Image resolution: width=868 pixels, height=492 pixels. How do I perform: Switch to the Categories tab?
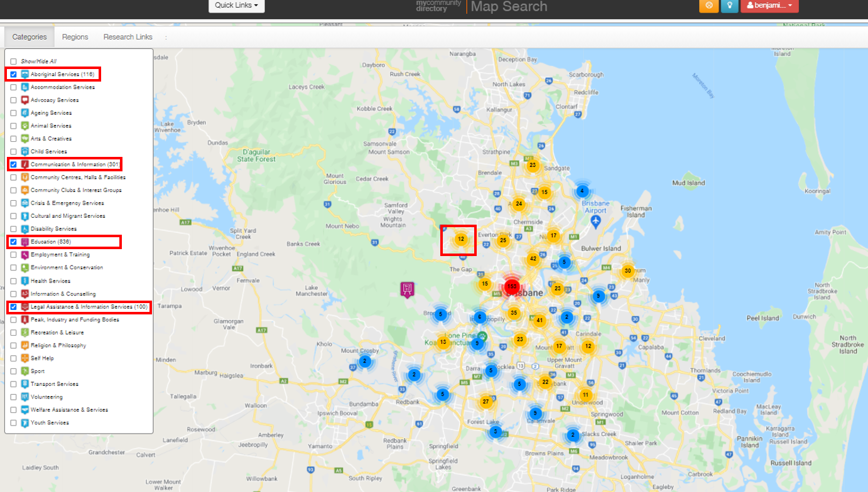(x=30, y=37)
